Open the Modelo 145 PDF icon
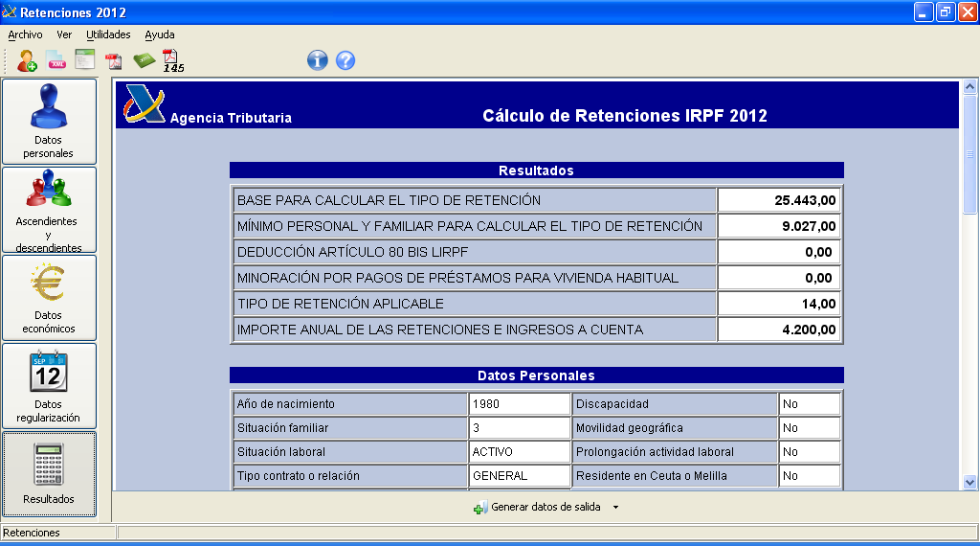 click(172, 61)
